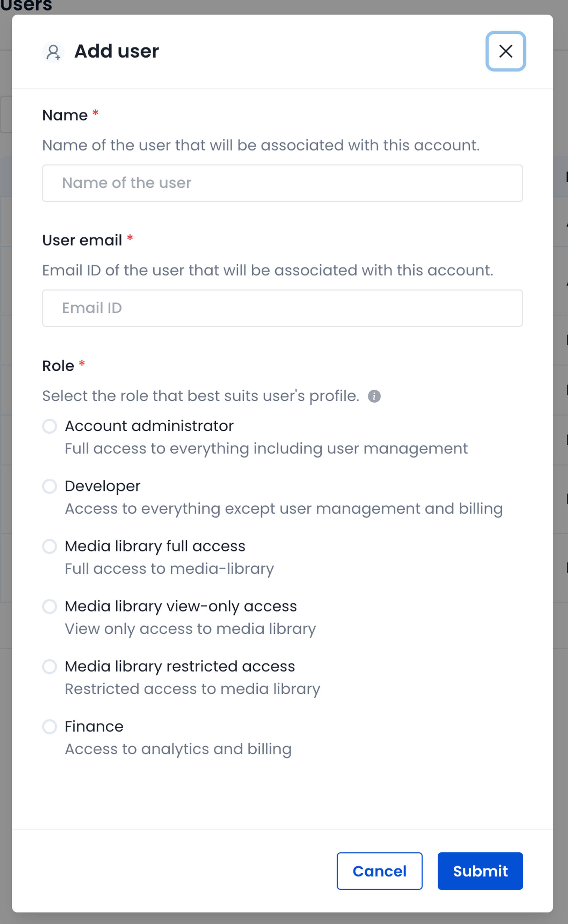The height and width of the screenshot is (924, 568).
Task: Cancel adding the user
Action: 379,871
